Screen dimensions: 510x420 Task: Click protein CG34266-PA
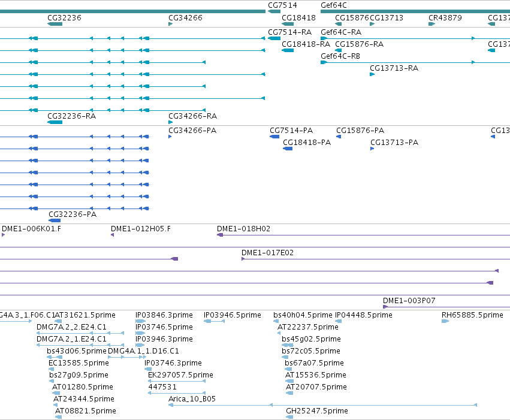(x=192, y=131)
